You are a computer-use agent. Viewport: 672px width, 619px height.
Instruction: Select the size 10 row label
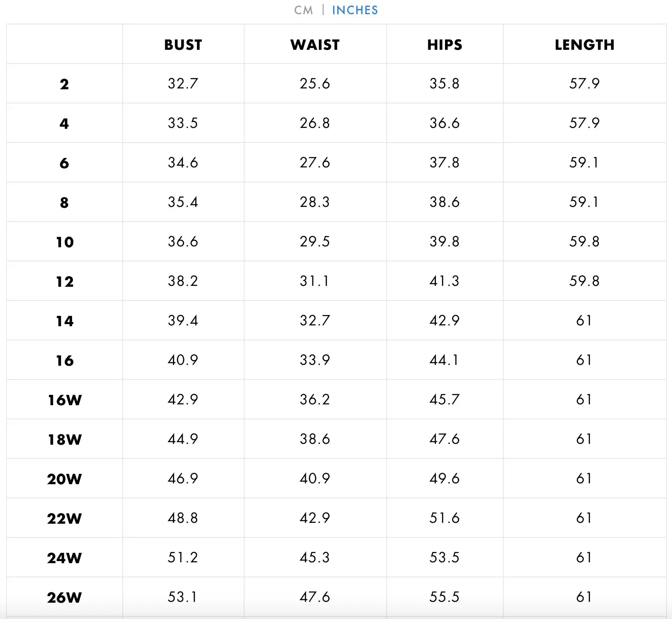click(x=65, y=242)
